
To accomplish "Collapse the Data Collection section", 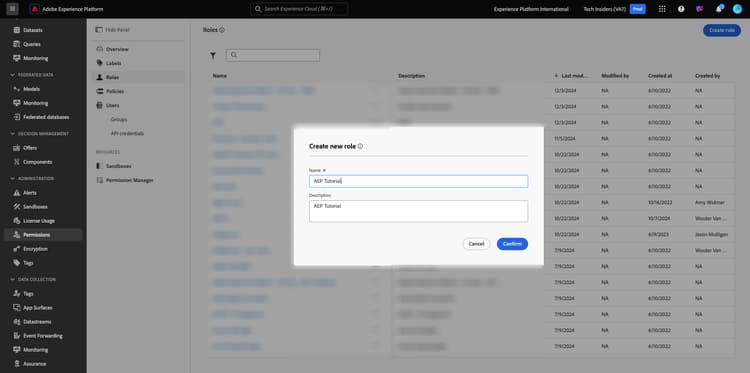I will pyautogui.click(x=12, y=279).
